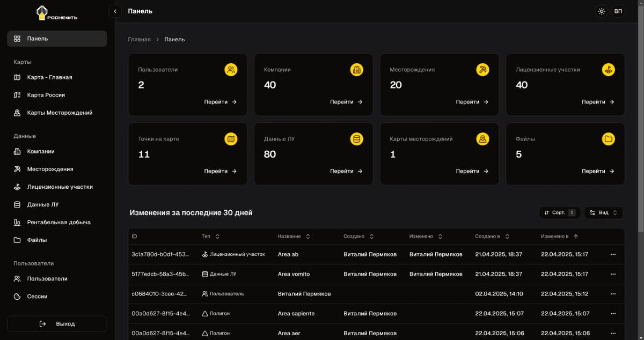Viewport: 644px width, 340px height.
Task: Click the Точки на карте map icon
Action: (231, 139)
